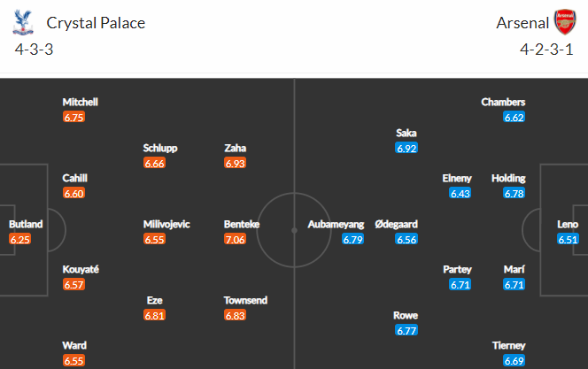Image resolution: width=588 pixels, height=369 pixels.
Task: Click the Arsenal club crest icon
Action: (x=565, y=22)
